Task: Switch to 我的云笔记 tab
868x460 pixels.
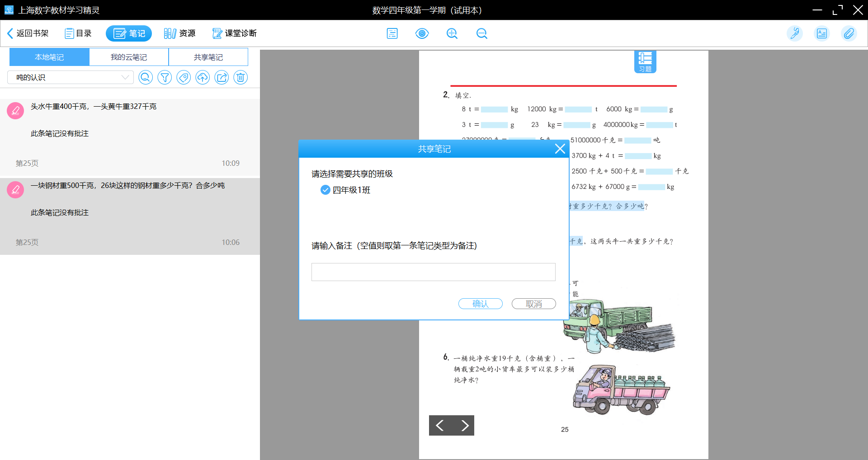Action: point(129,57)
